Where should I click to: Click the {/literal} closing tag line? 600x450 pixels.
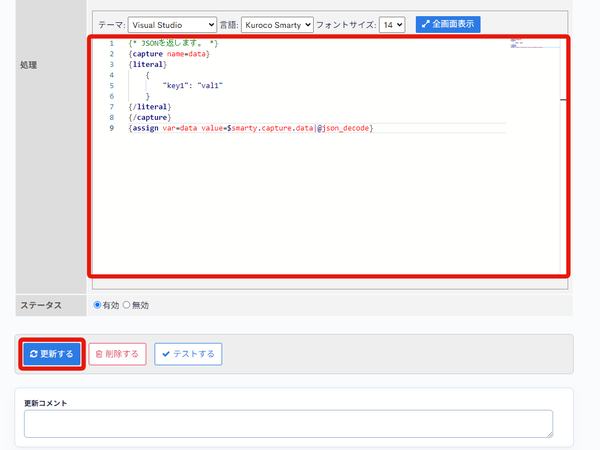(x=150, y=107)
